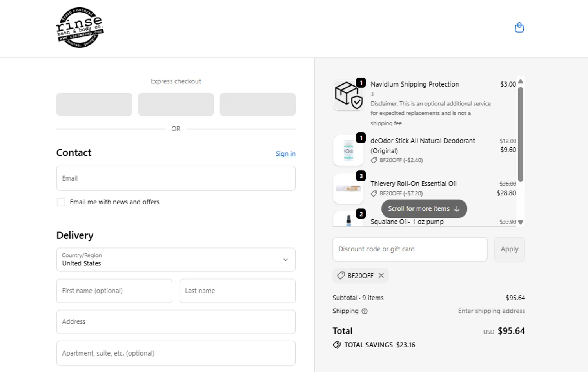This screenshot has height=372, width=588.
Task: Click the TOTAL SAVINGS $23.16 text
Action: [x=379, y=345]
